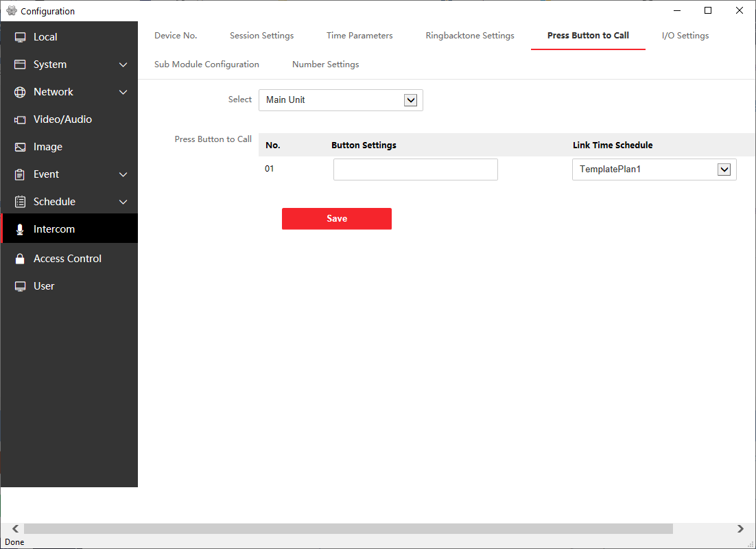Expand the Schedule menu chevron

pos(123,202)
